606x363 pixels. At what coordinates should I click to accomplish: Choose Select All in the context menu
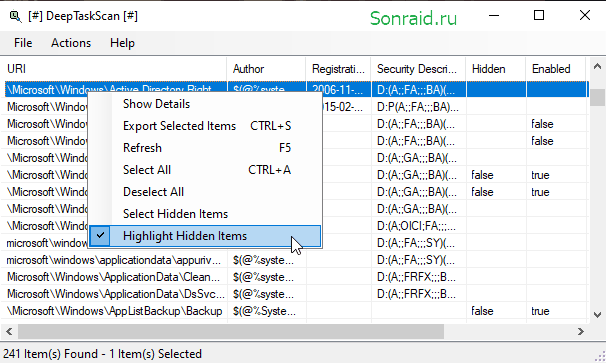[205, 170]
